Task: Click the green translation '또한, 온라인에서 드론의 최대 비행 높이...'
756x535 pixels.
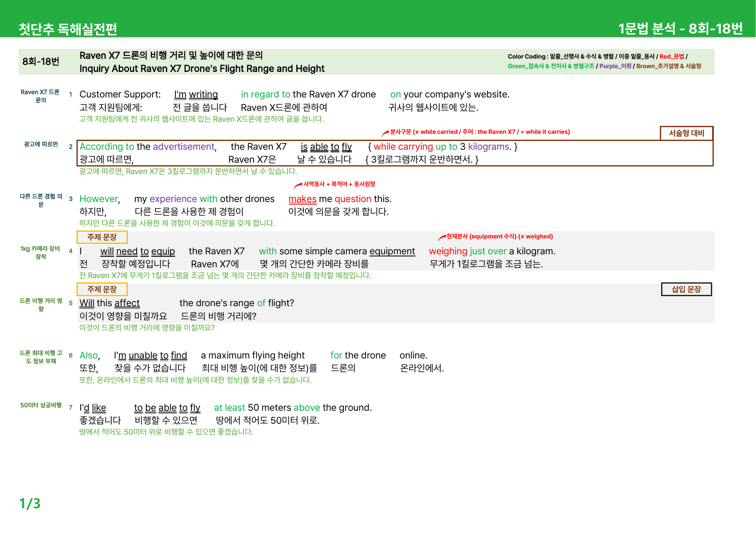Action: tap(195, 380)
